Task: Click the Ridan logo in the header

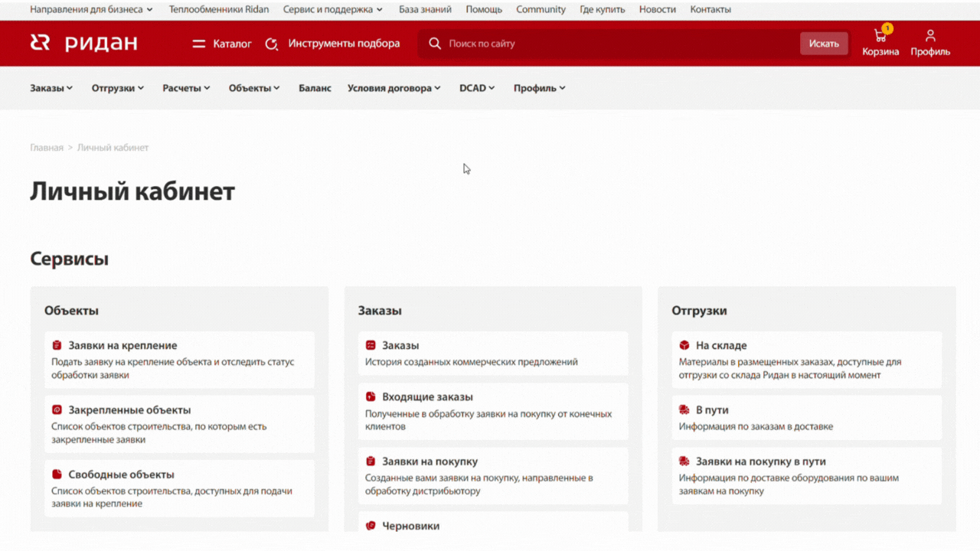Action: pos(83,44)
